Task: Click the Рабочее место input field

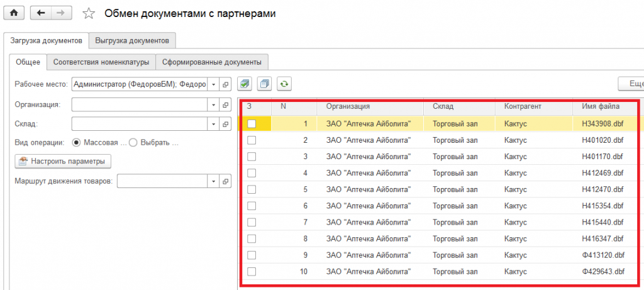Action: 140,84
